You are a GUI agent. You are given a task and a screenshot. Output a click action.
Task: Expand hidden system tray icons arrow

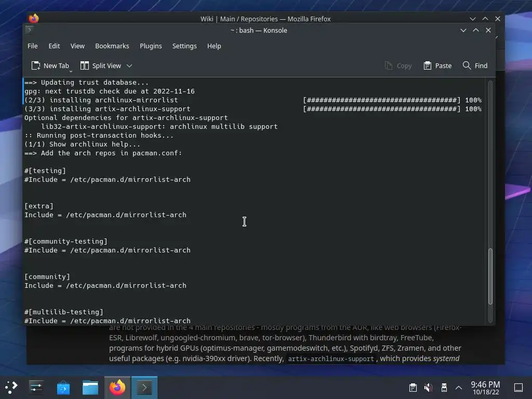coord(459,388)
